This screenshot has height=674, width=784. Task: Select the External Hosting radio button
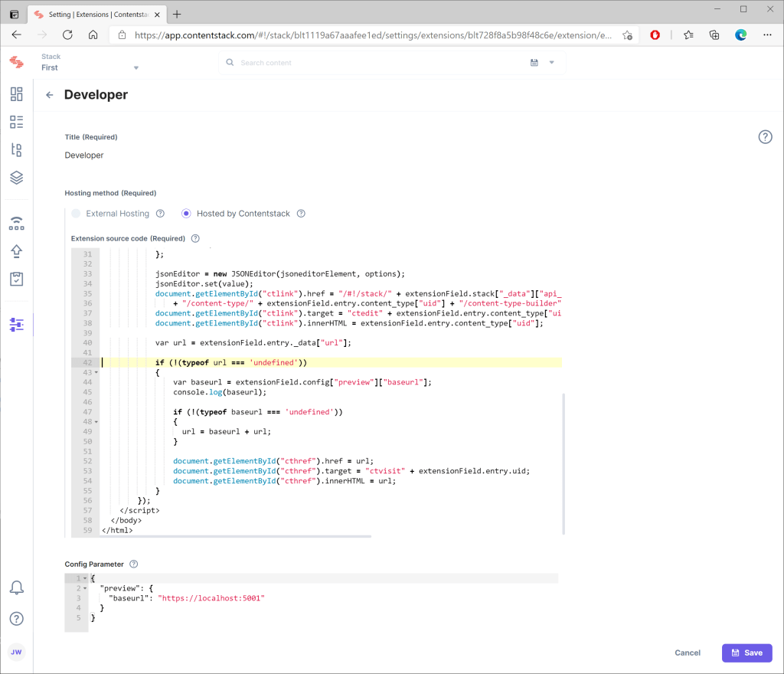coord(76,213)
